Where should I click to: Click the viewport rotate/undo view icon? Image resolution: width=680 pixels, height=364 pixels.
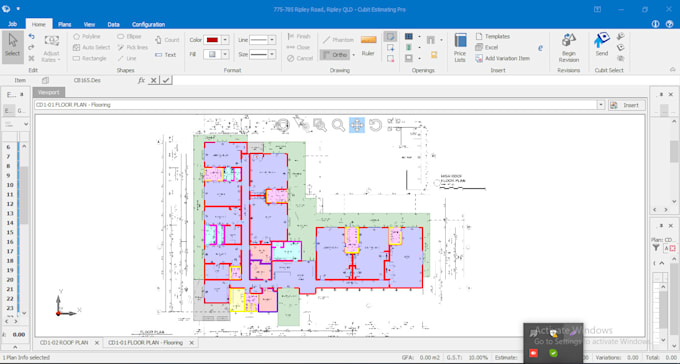375,125
